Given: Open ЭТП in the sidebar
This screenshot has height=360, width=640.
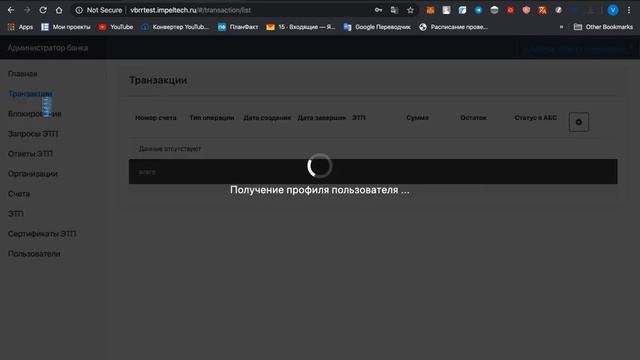Looking at the screenshot, I should click(x=16, y=214).
